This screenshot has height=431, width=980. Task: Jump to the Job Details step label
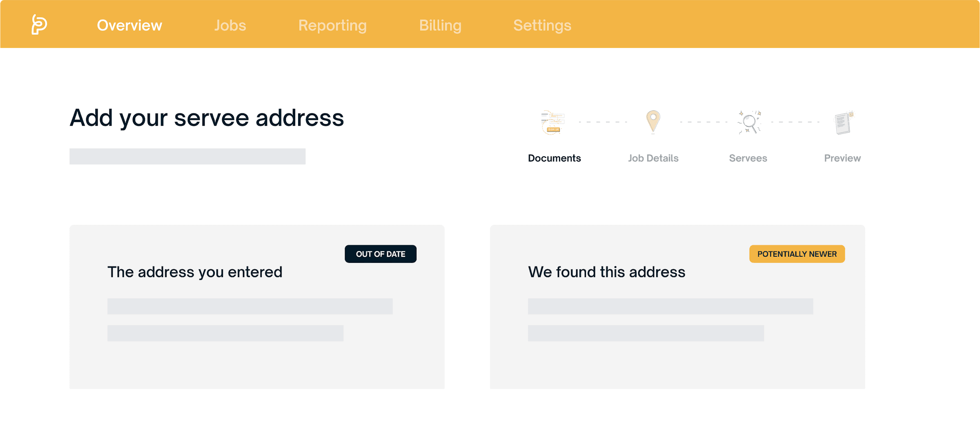click(653, 158)
